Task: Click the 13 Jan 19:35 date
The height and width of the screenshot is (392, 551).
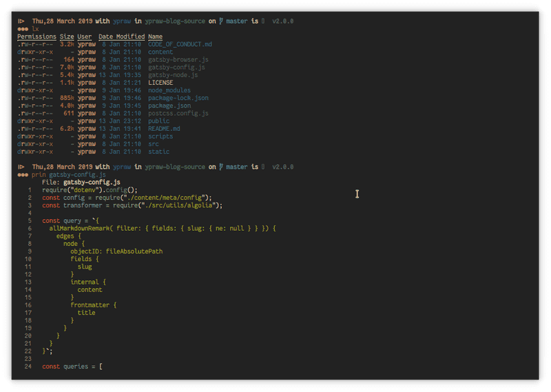Action: point(120,75)
